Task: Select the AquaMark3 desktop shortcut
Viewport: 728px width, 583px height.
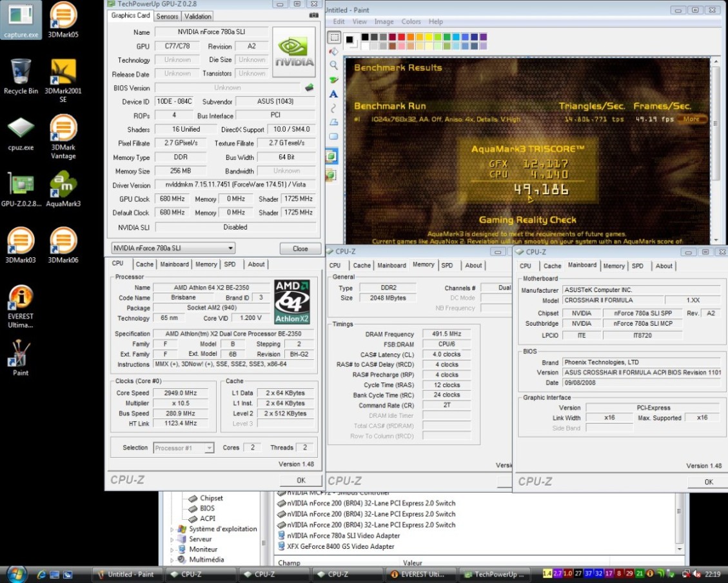Action: 63,190
